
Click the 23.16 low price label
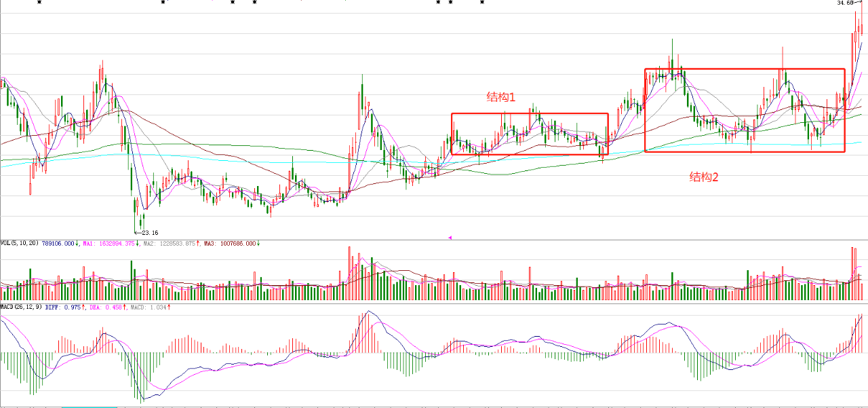pos(150,233)
